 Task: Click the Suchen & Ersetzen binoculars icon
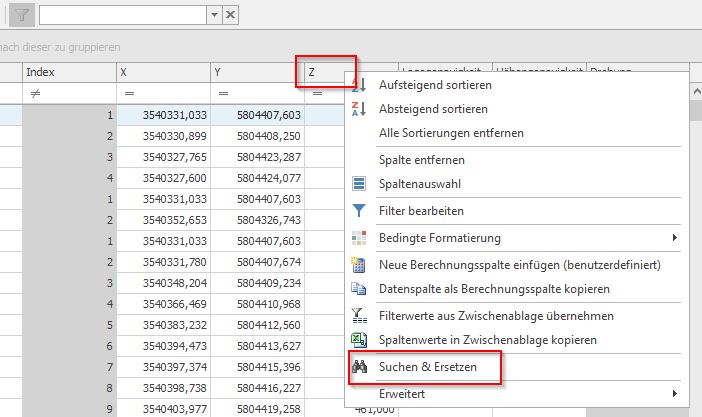click(x=360, y=368)
